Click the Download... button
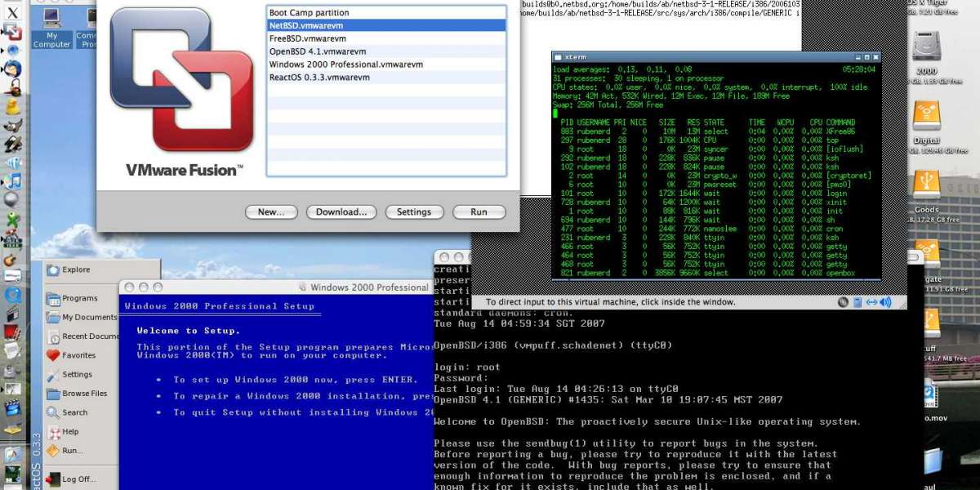The width and height of the screenshot is (980, 490). coord(341,212)
